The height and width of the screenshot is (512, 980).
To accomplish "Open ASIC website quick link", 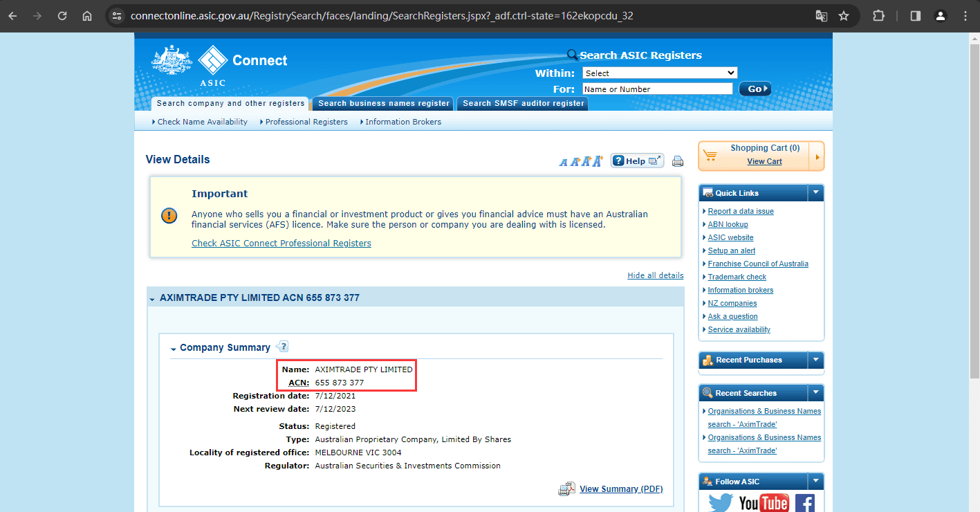I will tap(730, 237).
